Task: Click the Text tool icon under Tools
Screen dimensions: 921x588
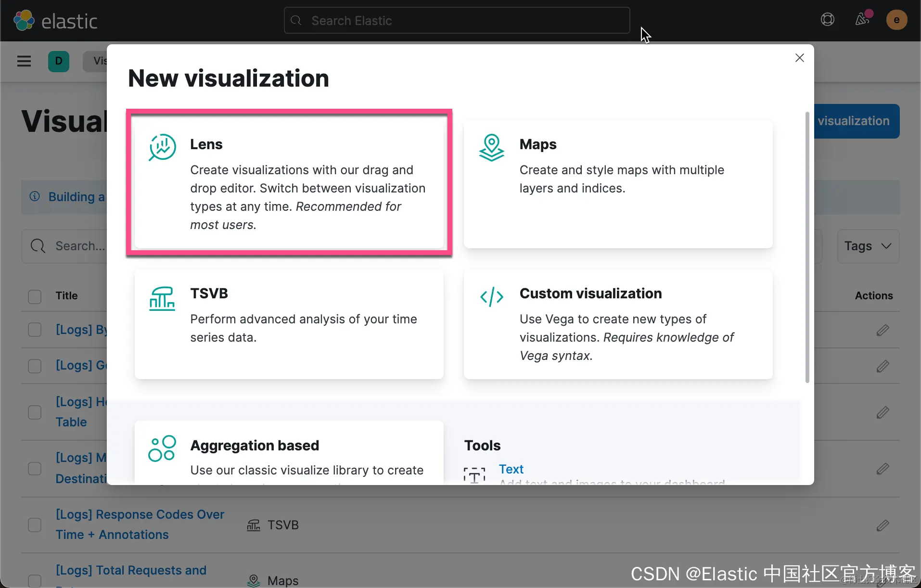Action: click(x=474, y=475)
